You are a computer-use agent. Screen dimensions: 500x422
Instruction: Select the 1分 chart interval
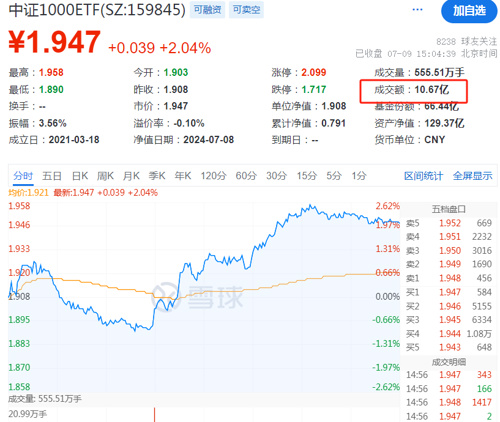pos(359,176)
